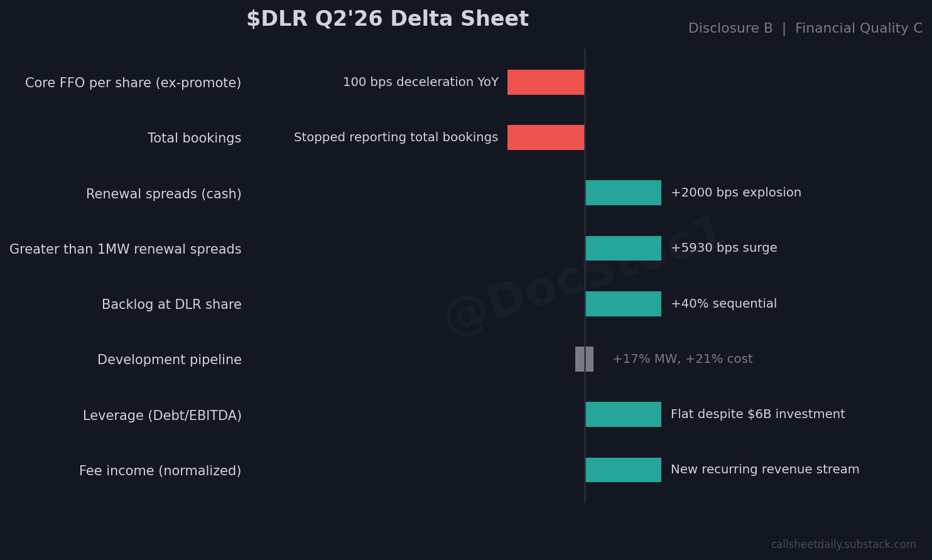This screenshot has width=932, height=560.
Task: Click the teal Fee income (normalized) bar
Action: (623, 470)
